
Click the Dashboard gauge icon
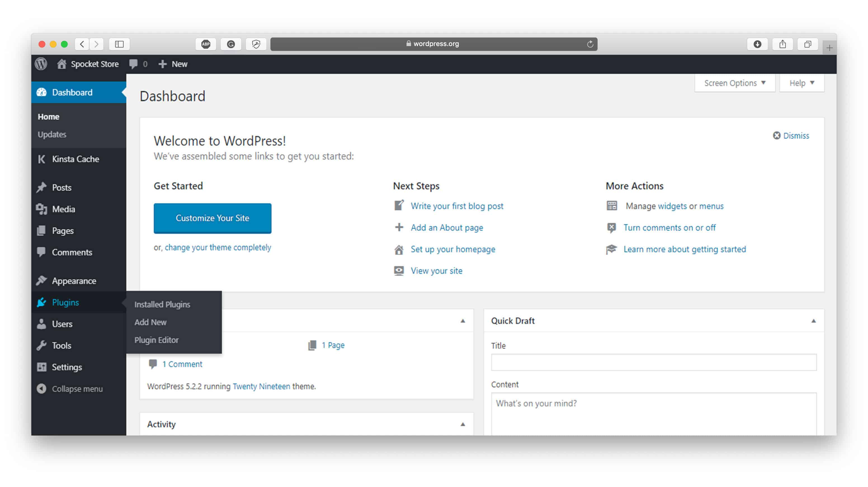pyautogui.click(x=41, y=92)
